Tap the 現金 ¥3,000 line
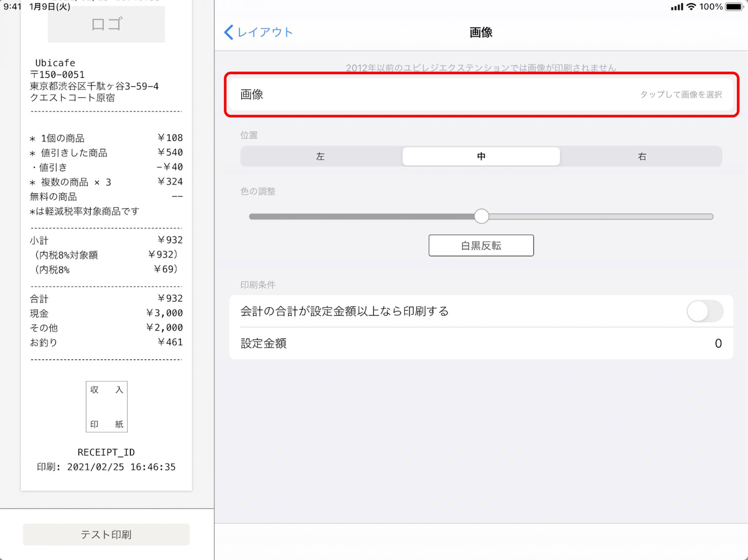 [x=106, y=313]
